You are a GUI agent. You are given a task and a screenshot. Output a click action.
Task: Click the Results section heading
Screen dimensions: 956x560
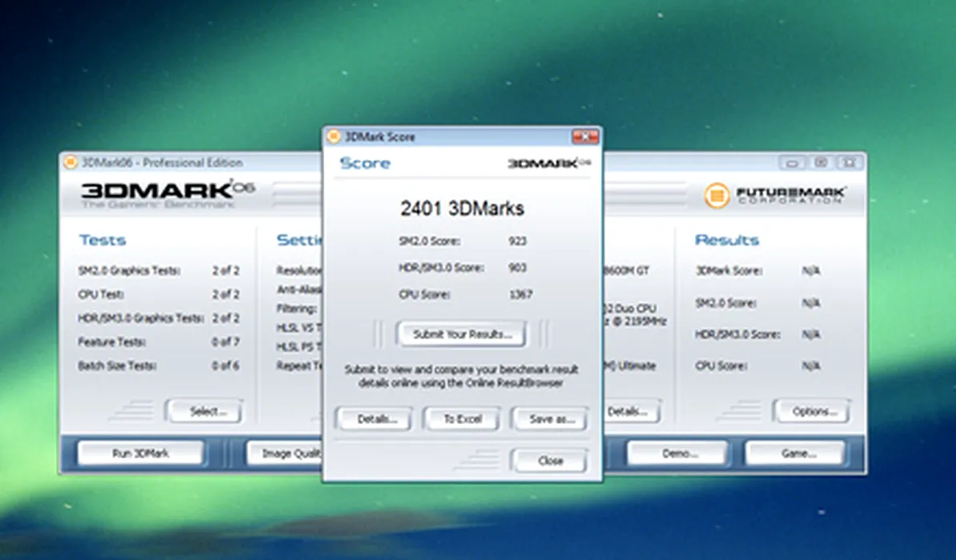pyautogui.click(x=727, y=240)
